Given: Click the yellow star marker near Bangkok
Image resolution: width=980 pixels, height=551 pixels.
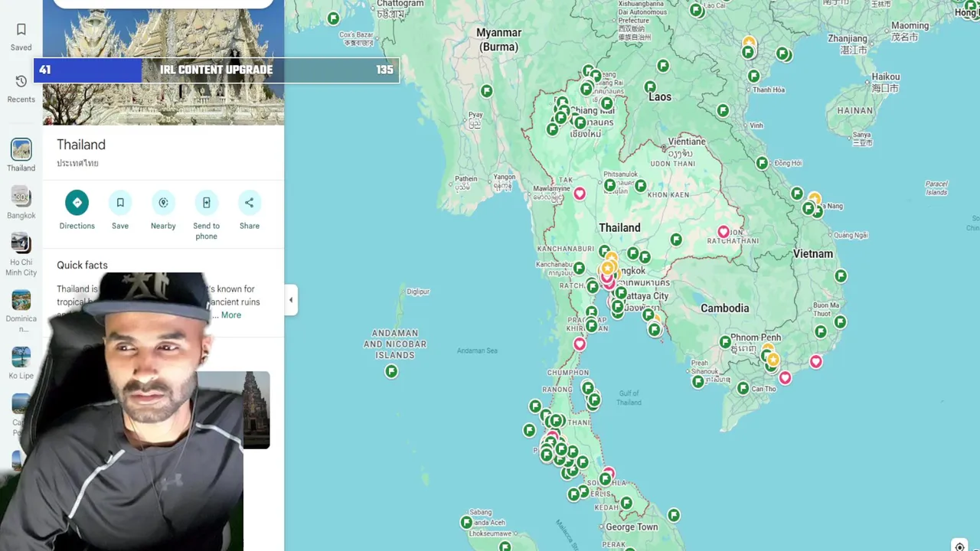Looking at the screenshot, I should 608,268.
